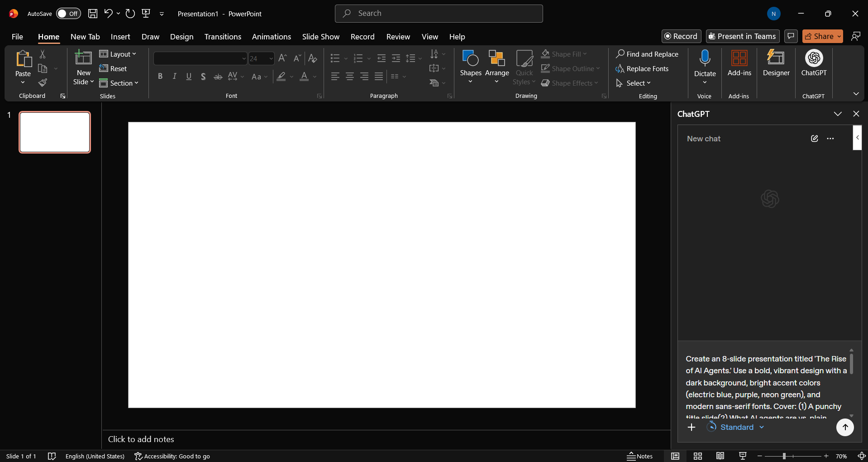This screenshot has width=868, height=462.
Task: Click Present in Teams button
Action: [743, 36]
